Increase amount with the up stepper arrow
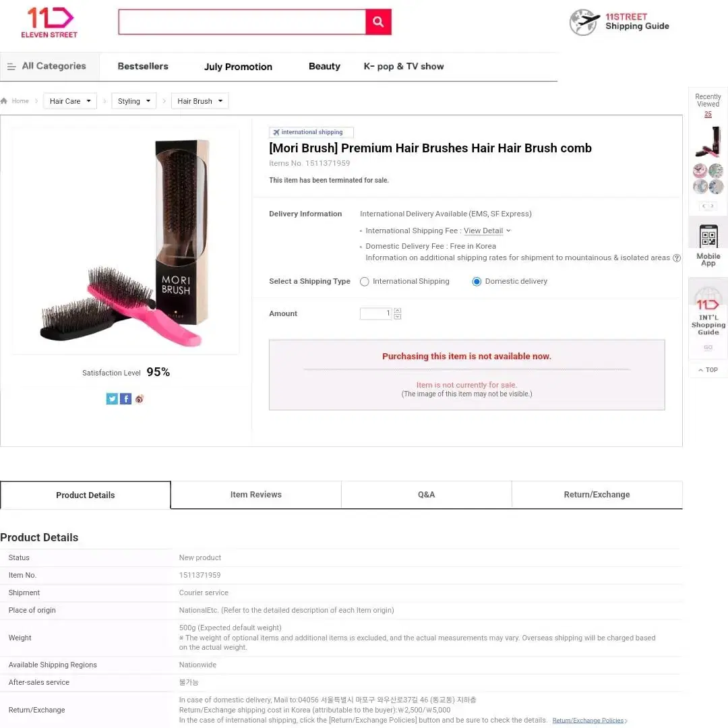The width and height of the screenshot is (728, 728). [x=398, y=311]
